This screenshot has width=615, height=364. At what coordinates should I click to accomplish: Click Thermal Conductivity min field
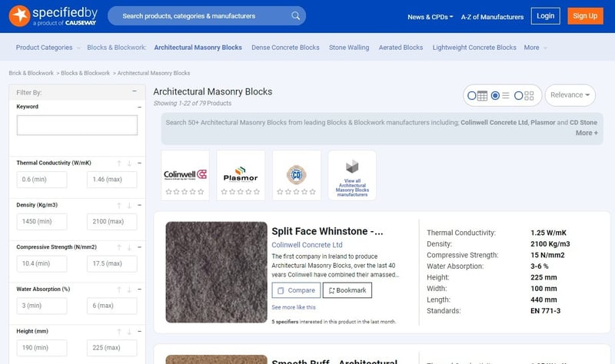42,180
